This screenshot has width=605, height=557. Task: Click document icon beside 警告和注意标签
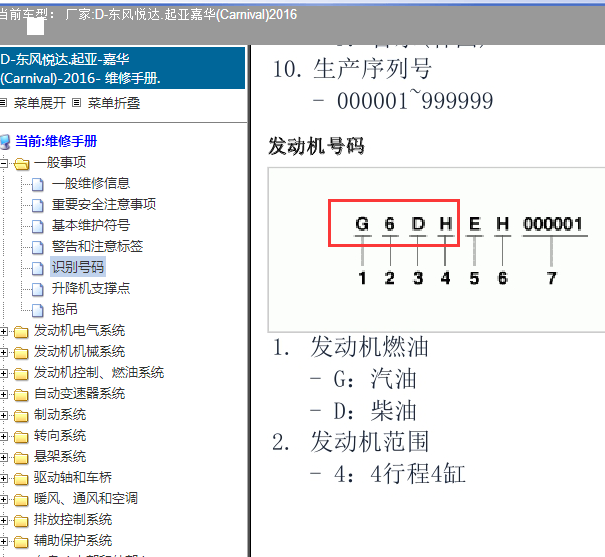(x=37, y=247)
